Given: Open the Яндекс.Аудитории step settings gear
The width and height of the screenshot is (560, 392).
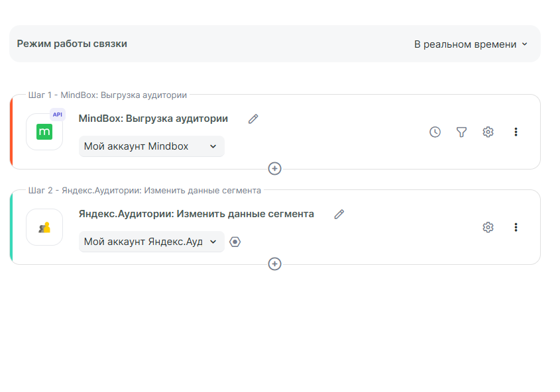Looking at the screenshot, I should [488, 227].
